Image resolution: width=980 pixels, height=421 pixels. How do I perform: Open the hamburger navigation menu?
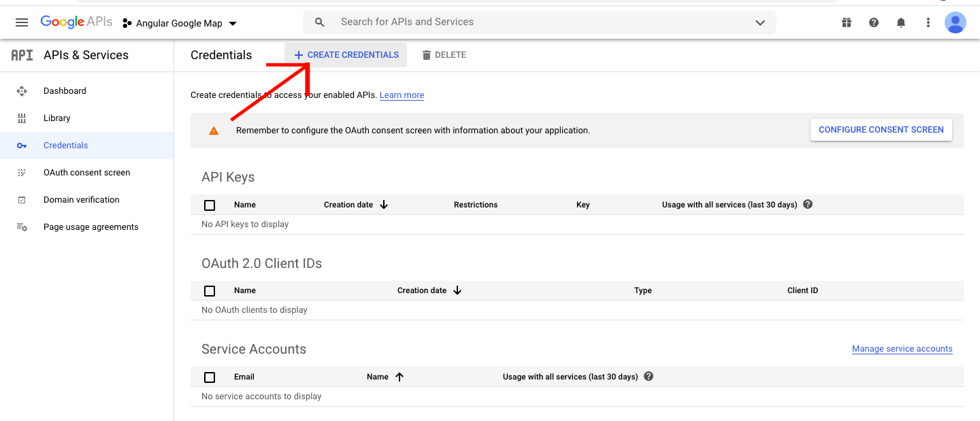pyautogui.click(x=22, y=22)
